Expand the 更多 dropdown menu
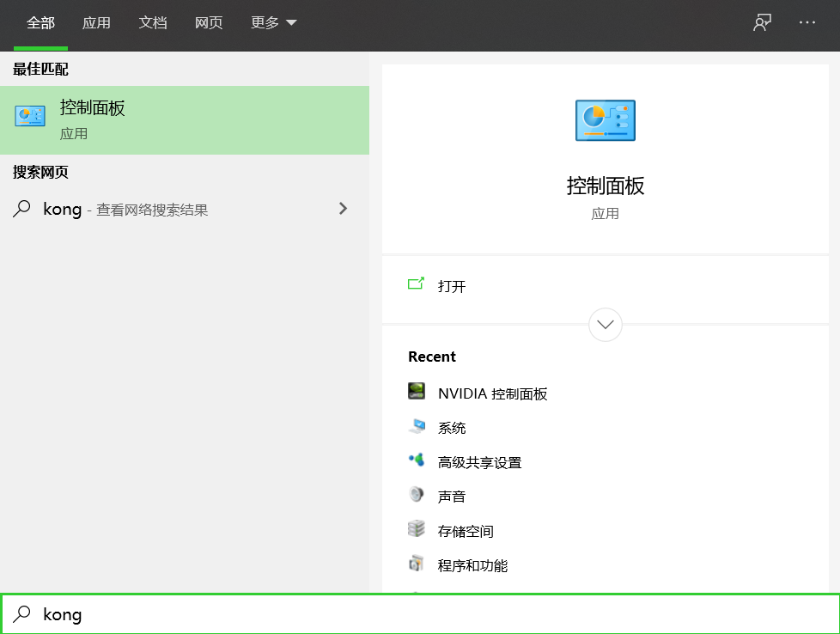 click(273, 23)
